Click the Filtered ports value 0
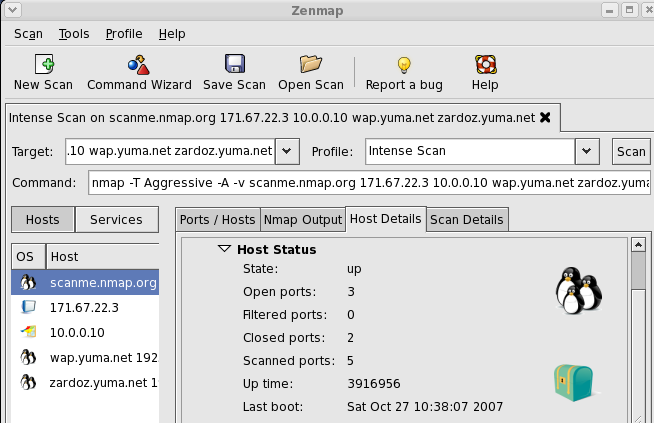This screenshot has width=654, height=423. point(351,315)
